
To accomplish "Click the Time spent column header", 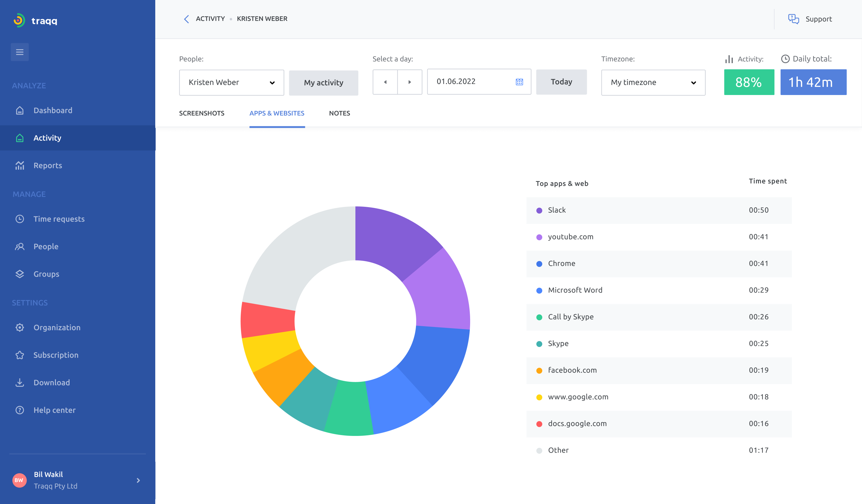I will [768, 181].
